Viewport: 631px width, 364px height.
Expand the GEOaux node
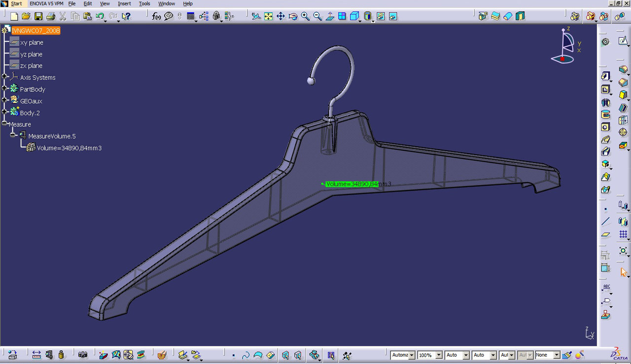tap(4, 100)
